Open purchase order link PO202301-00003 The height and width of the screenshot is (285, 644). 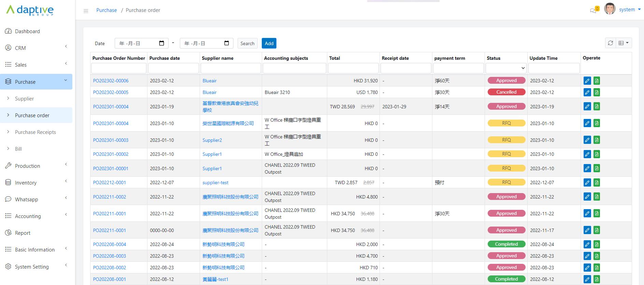pyautogui.click(x=111, y=140)
